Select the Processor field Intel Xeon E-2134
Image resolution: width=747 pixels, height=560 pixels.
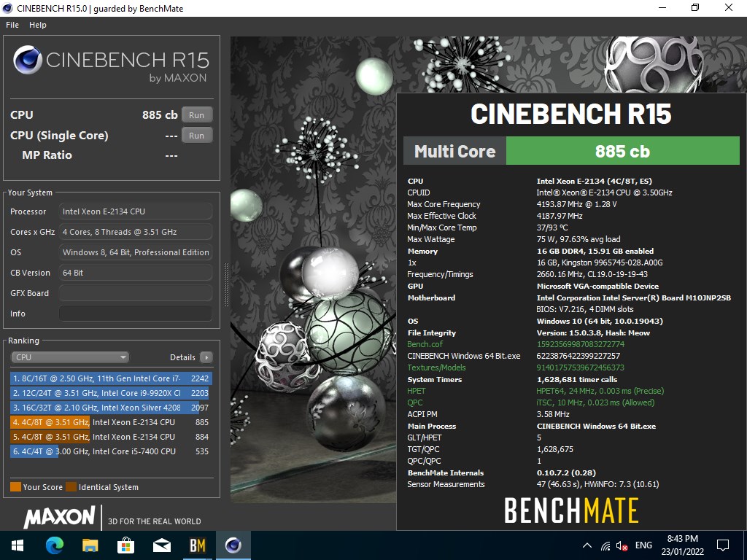(x=136, y=211)
